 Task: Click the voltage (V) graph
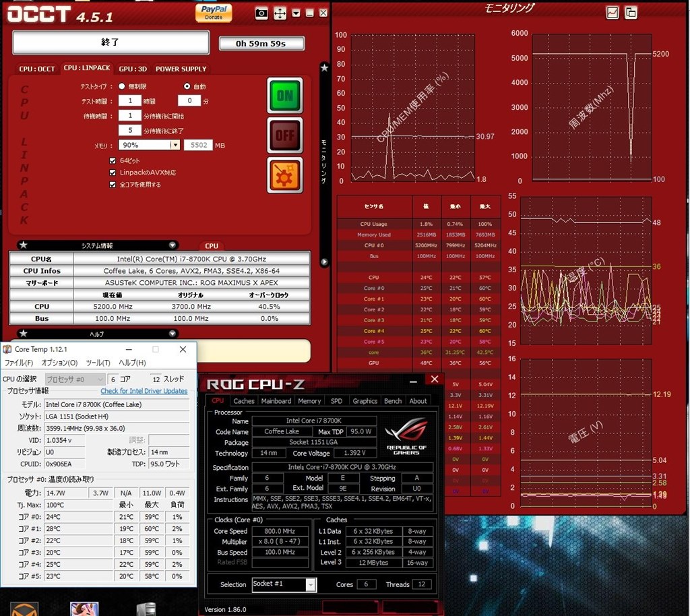click(x=586, y=433)
